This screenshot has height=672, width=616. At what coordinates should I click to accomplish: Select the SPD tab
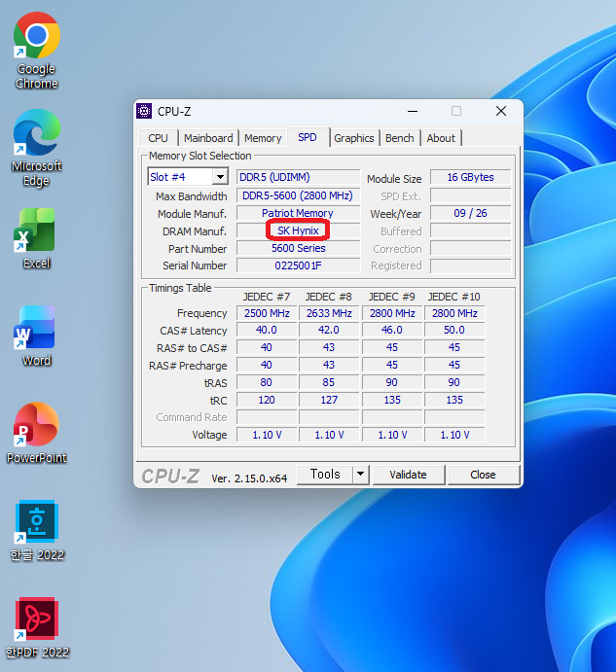click(x=308, y=137)
